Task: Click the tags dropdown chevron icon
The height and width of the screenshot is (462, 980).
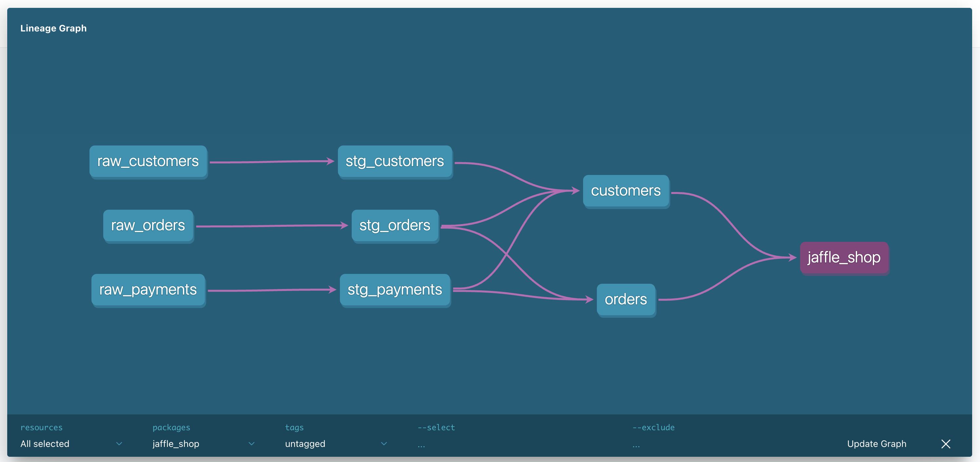Action: 384,444
